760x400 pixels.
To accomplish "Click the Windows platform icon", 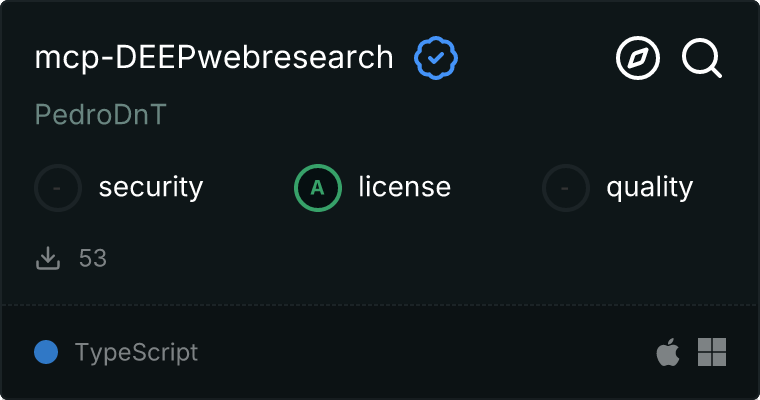I will (x=712, y=352).
